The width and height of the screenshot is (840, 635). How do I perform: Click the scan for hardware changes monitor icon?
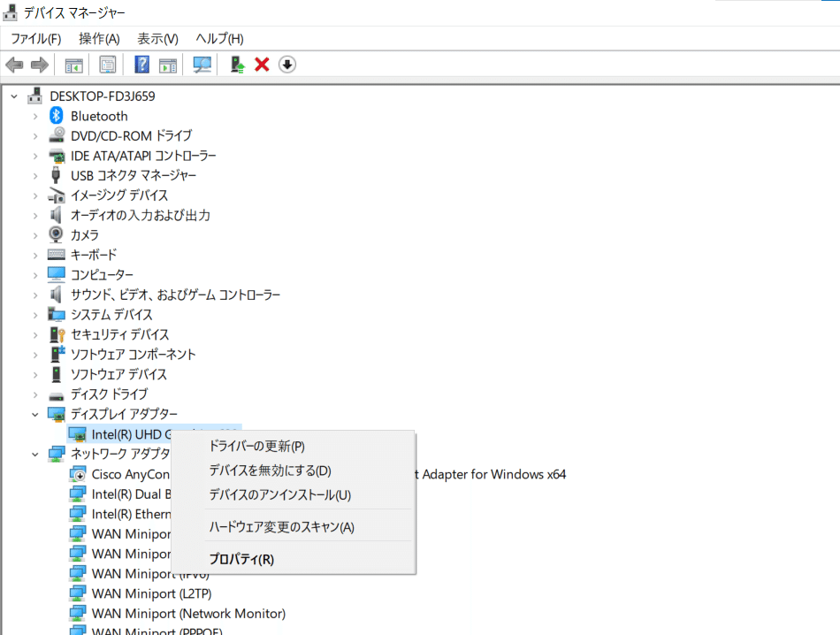[x=202, y=65]
